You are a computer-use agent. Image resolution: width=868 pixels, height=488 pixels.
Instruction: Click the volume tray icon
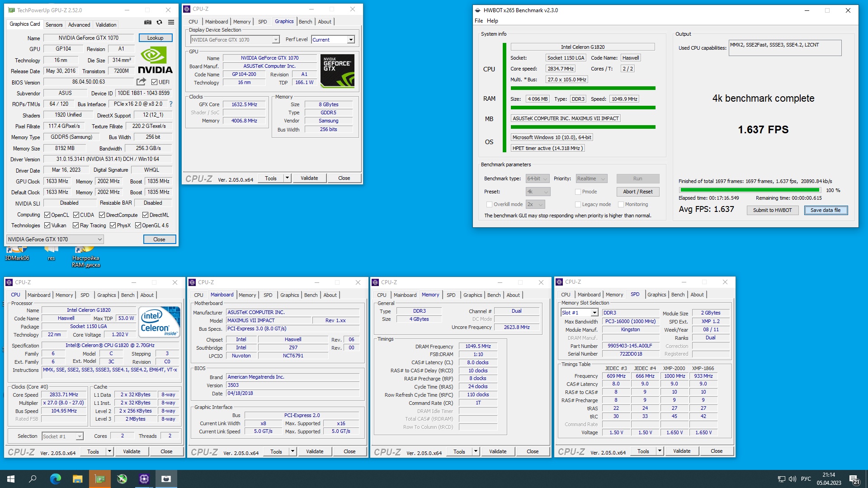792,479
